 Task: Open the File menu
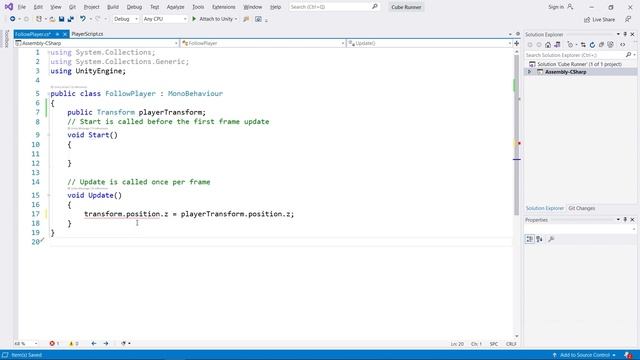coord(22,7)
